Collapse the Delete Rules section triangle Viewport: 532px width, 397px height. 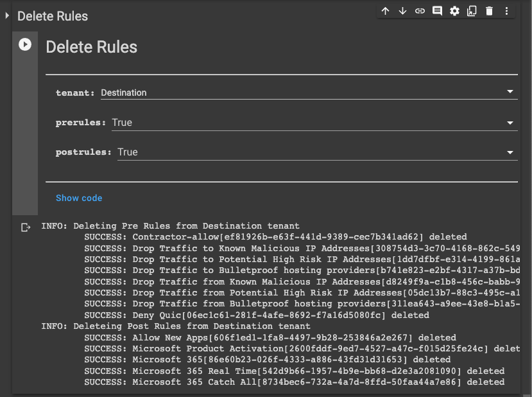(x=7, y=15)
